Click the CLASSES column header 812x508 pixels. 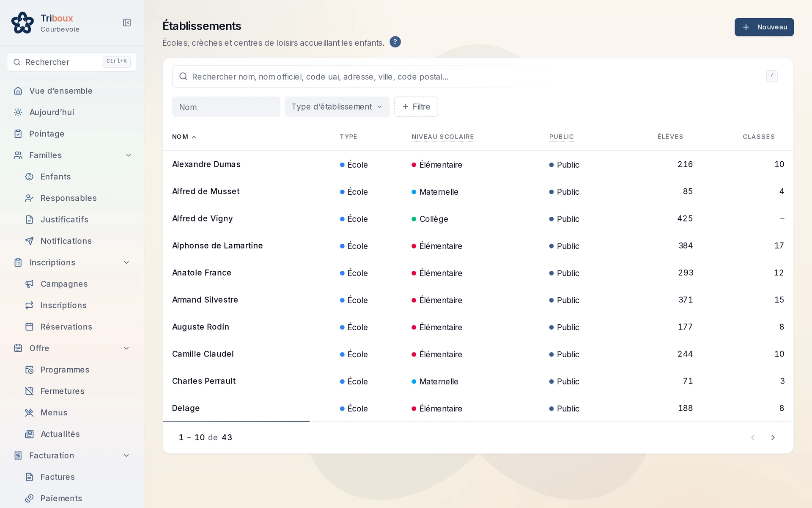759,137
